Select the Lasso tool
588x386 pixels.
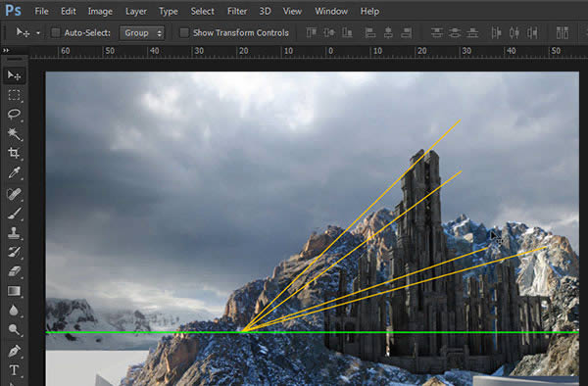tap(15, 115)
